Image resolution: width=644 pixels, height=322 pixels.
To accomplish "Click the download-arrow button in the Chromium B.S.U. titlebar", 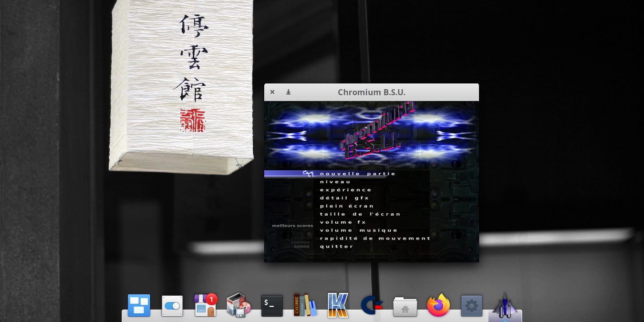I will click(x=288, y=92).
